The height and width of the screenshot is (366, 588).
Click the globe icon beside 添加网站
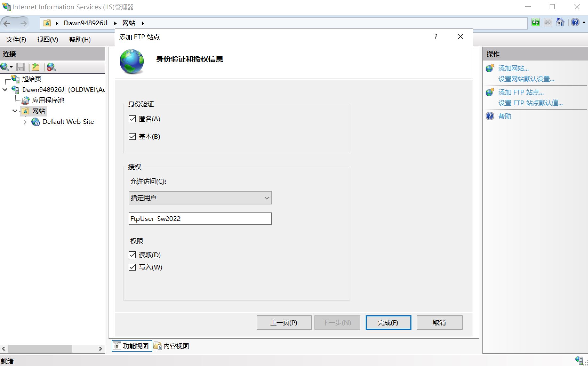[490, 68]
